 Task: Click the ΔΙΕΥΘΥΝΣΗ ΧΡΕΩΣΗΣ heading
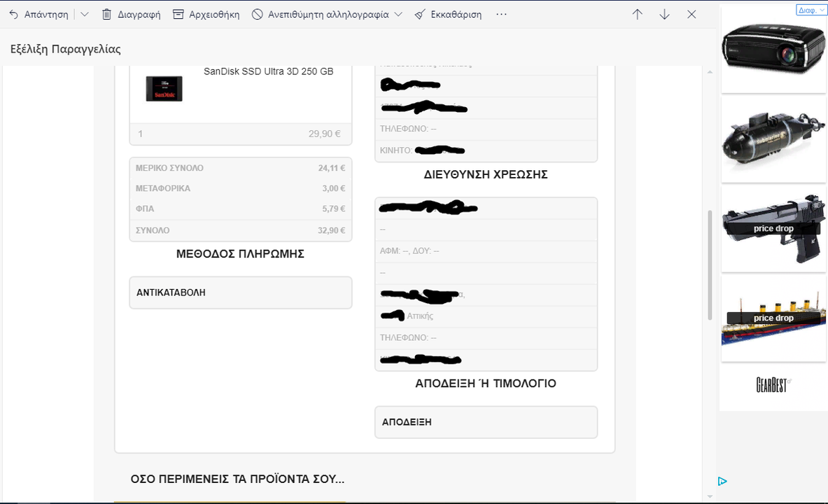coord(486,174)
